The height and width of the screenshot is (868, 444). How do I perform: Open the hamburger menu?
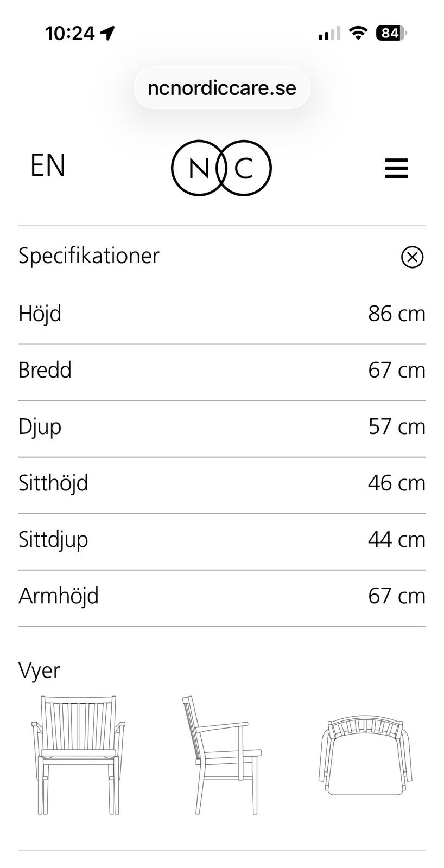(396, 168)
